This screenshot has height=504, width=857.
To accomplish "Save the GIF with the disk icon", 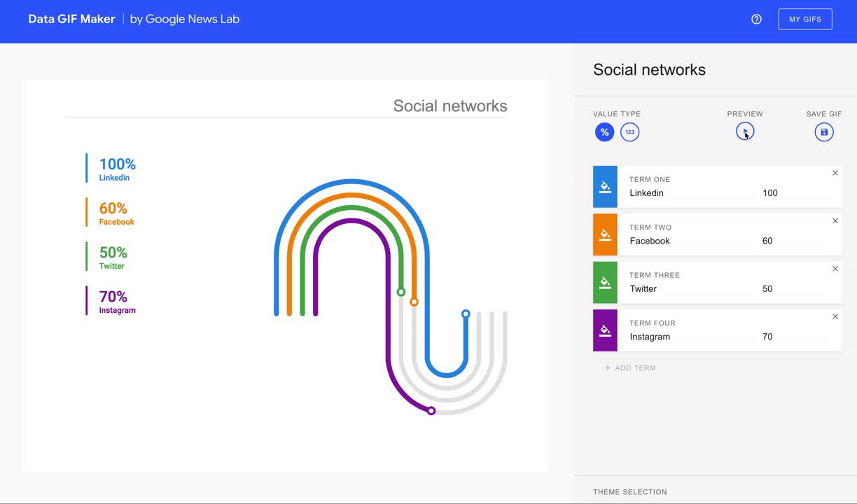I will [824, 132].
